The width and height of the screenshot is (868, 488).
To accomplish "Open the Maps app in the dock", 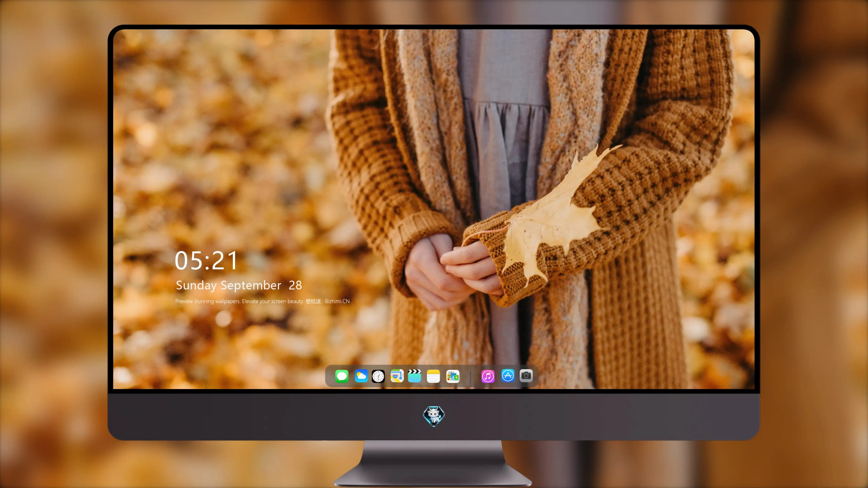I will pyautogui.click(x=397, y=376).
